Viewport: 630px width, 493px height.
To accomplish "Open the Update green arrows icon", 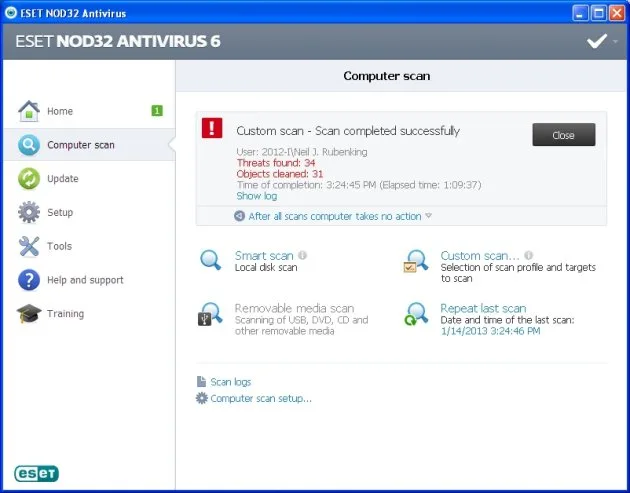I will [29, 179].
